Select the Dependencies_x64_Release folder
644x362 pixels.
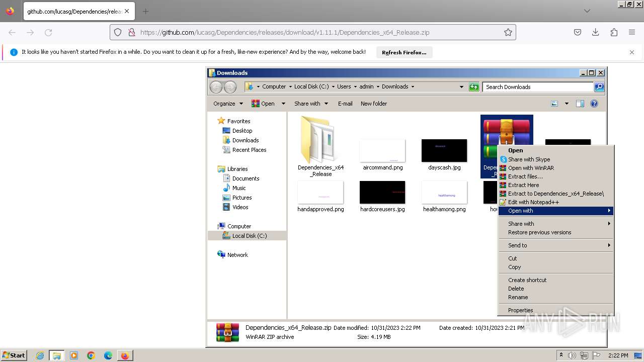coord(320,146)
